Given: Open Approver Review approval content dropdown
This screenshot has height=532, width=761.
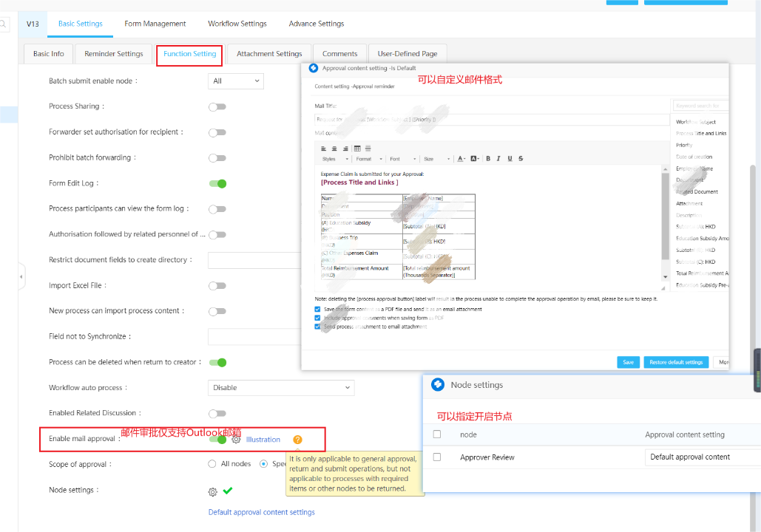Looking at the screenshot, I should coord(703,457).
